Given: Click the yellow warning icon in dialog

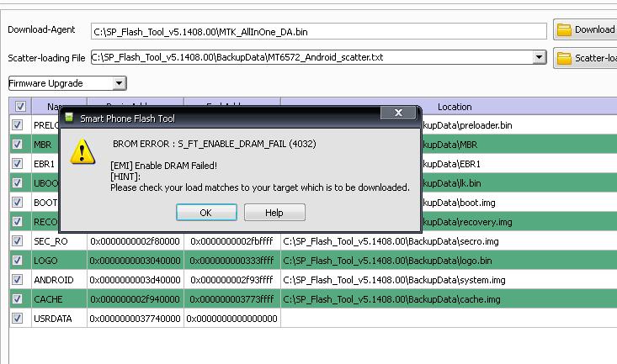Looking at the screenshot, I should point(82,152).
